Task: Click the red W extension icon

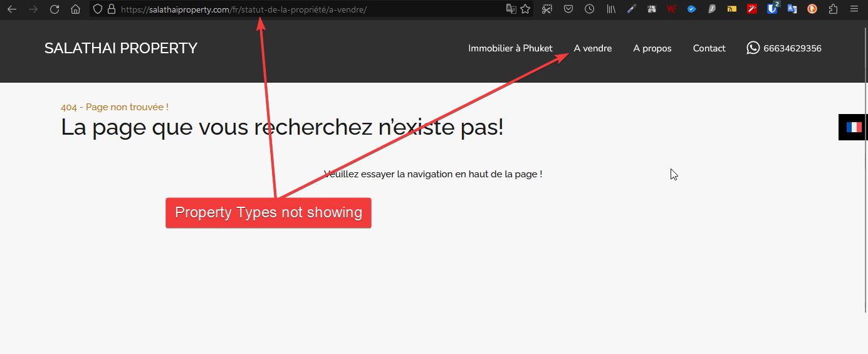Action: tap(672, 9)
